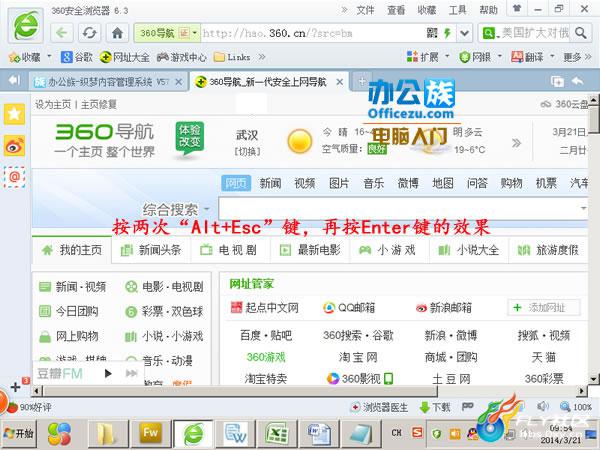
Task: Open the Weibo sidebar icon
Action: pyautogui.click(x=15, y=145)
